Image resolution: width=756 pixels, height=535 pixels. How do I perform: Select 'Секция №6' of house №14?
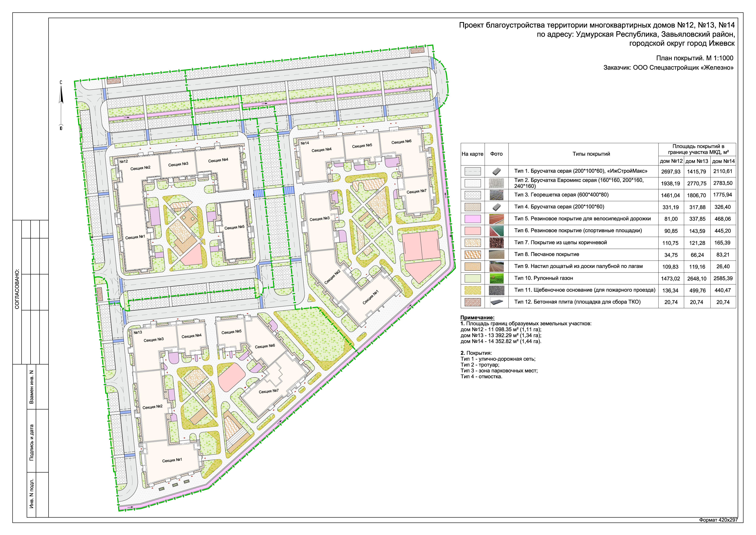pyautogui.click(x=401, y=142)
